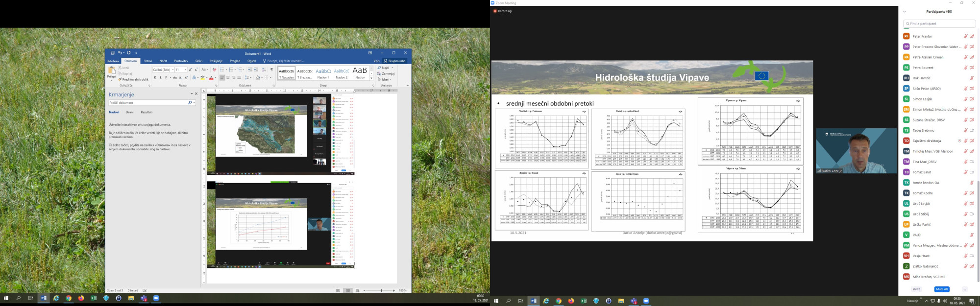
Task: Open line spacing dropdown in Odstavek
Action: click(248, 77)
